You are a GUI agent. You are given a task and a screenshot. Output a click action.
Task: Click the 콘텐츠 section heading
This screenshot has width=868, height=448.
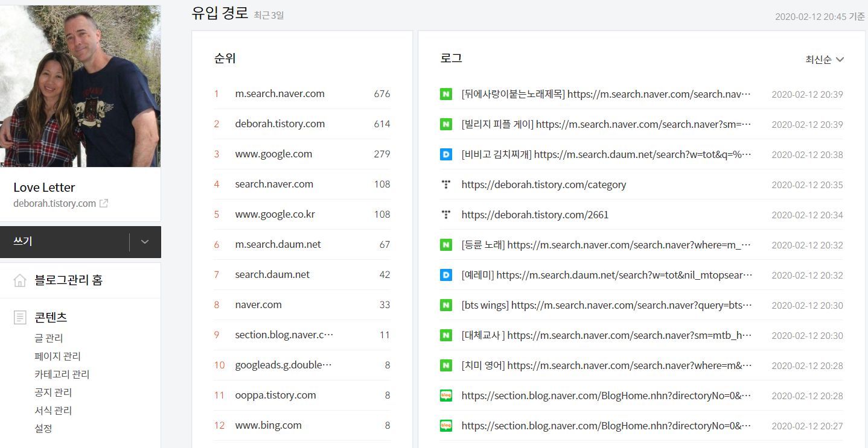(51, 317)
